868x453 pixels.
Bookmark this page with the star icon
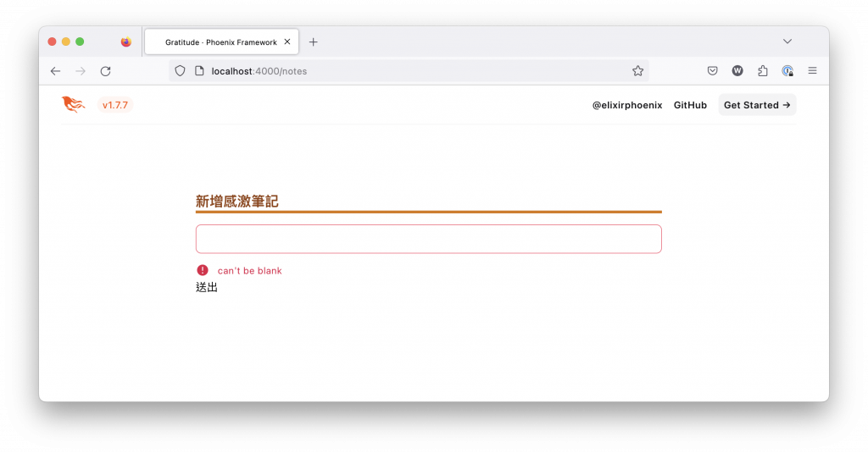(637, 71)
